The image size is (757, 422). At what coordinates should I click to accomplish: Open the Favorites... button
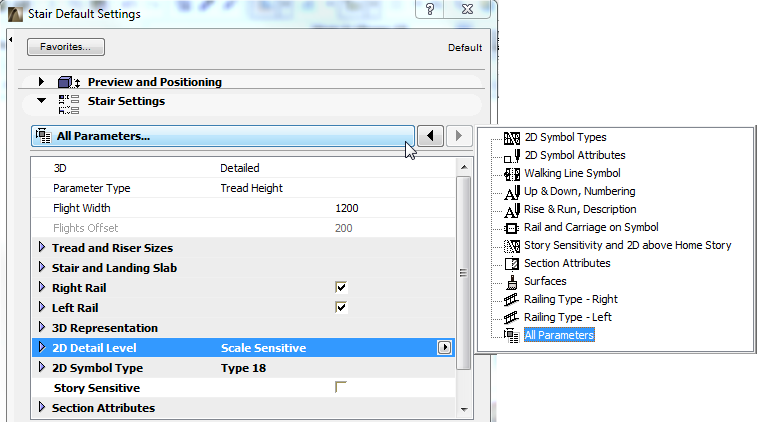(66, 47)
